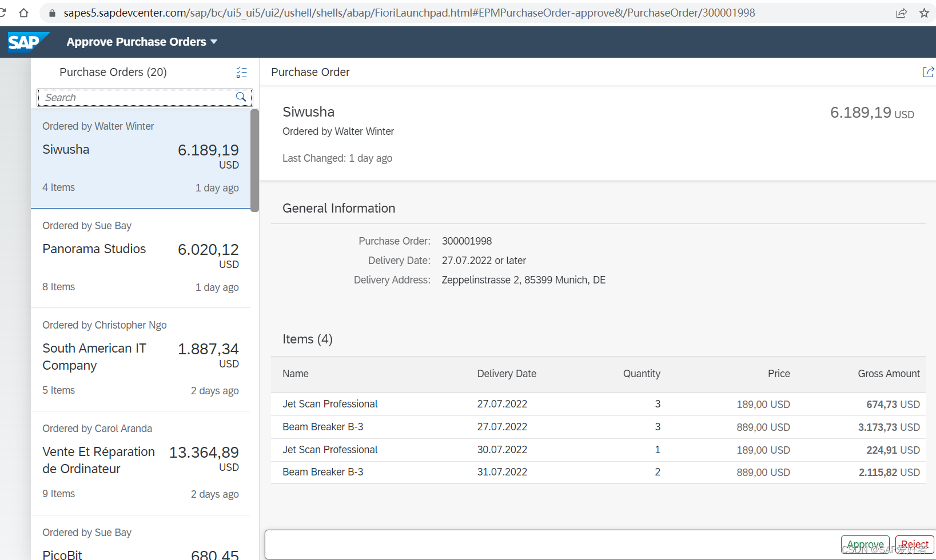Select Siwusha purchase order in list
This screenshot has height=560, width=936.
point(141,158)
